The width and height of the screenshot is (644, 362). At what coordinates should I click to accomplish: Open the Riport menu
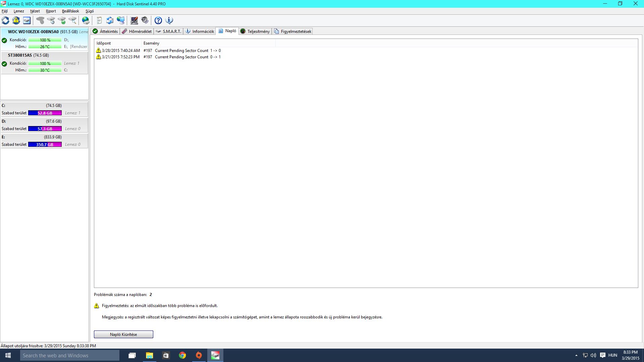51,11
